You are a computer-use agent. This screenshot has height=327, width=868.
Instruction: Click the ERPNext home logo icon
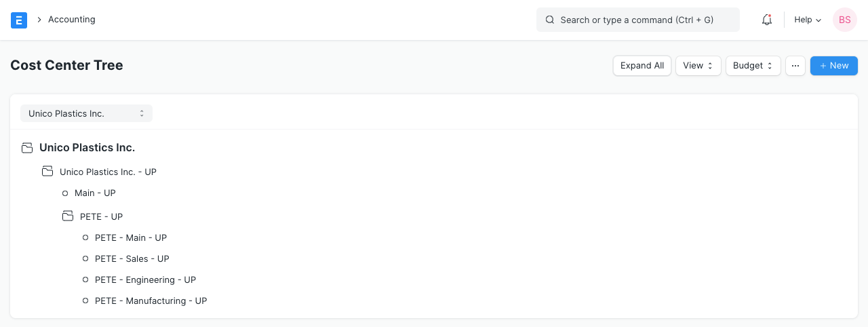(19, 20)
